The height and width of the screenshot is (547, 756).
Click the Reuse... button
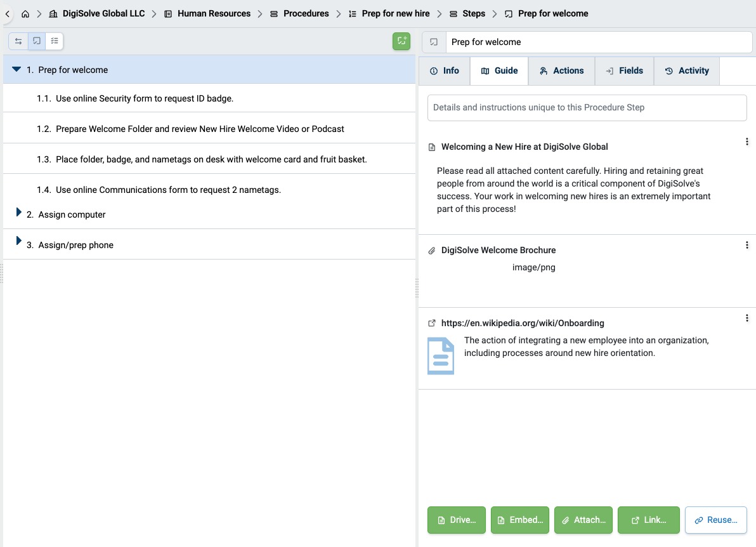click(716, 520)
